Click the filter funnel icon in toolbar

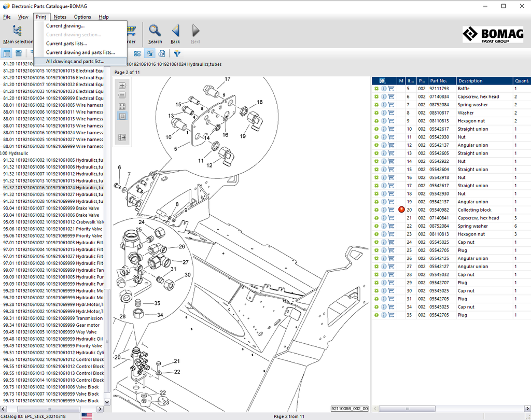point(177,53)
